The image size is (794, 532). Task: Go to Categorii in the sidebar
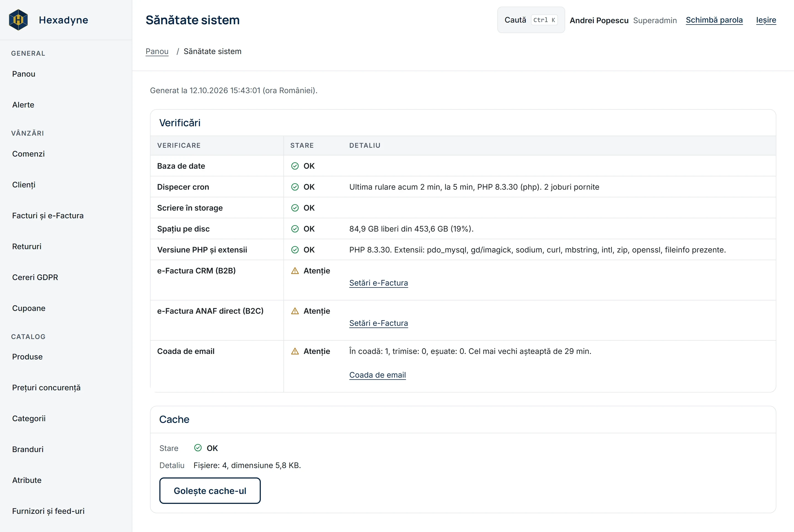click(x=29, y=418)
